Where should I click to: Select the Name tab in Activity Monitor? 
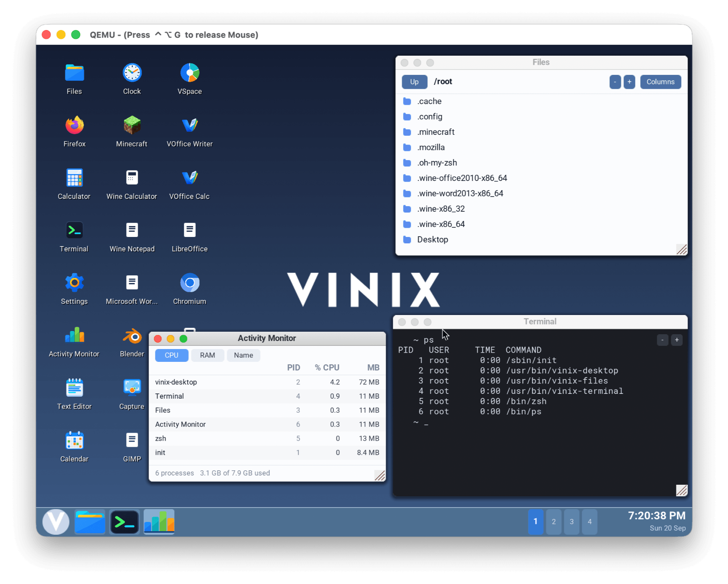[x=243, y=355]
